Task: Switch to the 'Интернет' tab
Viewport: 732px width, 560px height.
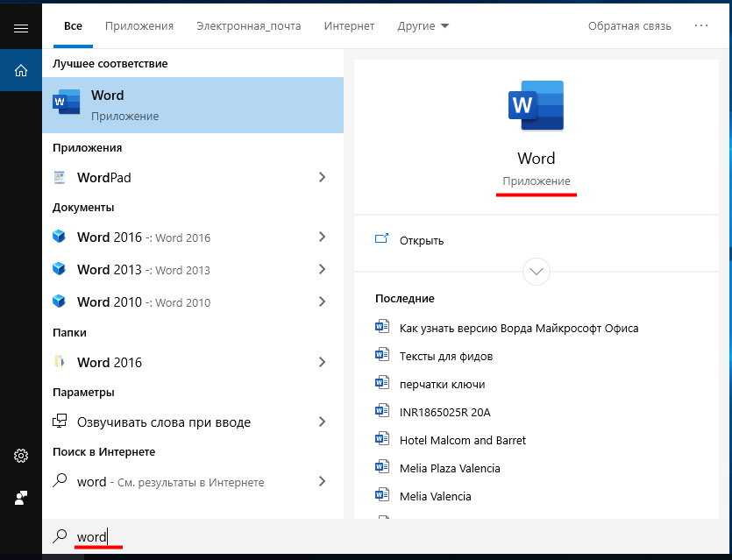Action: [349, 26]
